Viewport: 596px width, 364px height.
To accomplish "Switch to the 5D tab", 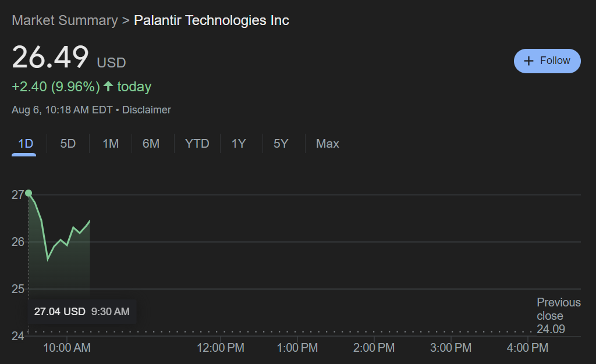I will (x=68, y=144).
